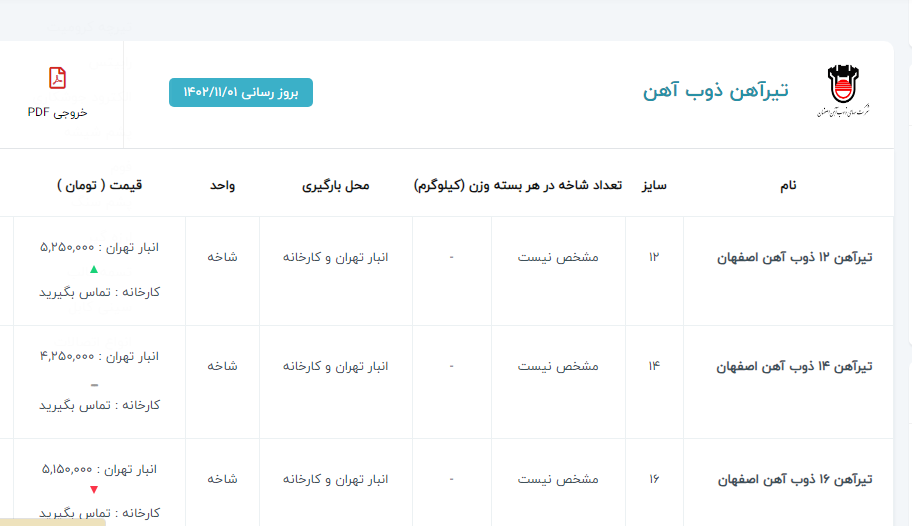912x526 pixels.
Task: Open the تیرآهن ۱۶ ذوب آهن اصفهان product link
Action: tap(795, 479)
